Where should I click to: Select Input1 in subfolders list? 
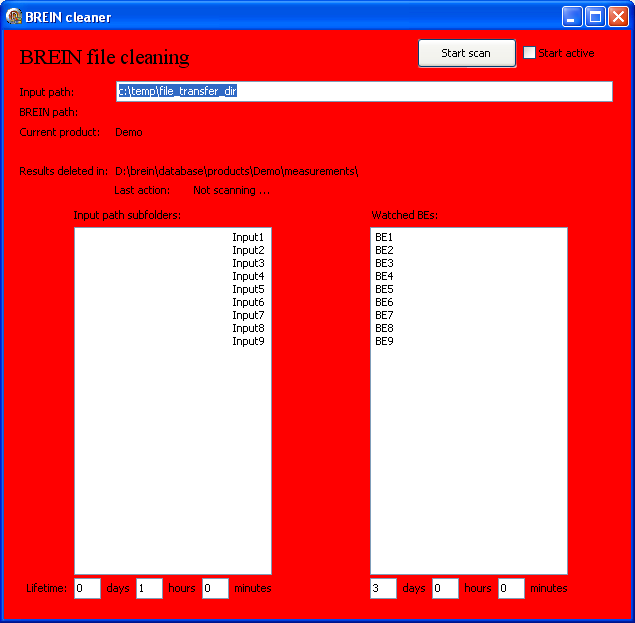pyautogui.click(x=248, y=237)
